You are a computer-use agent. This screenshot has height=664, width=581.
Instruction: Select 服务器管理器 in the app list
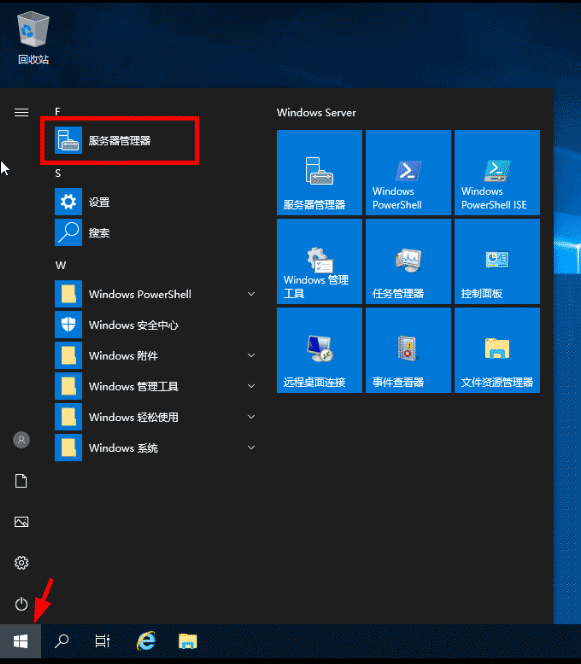coord(119,141)
